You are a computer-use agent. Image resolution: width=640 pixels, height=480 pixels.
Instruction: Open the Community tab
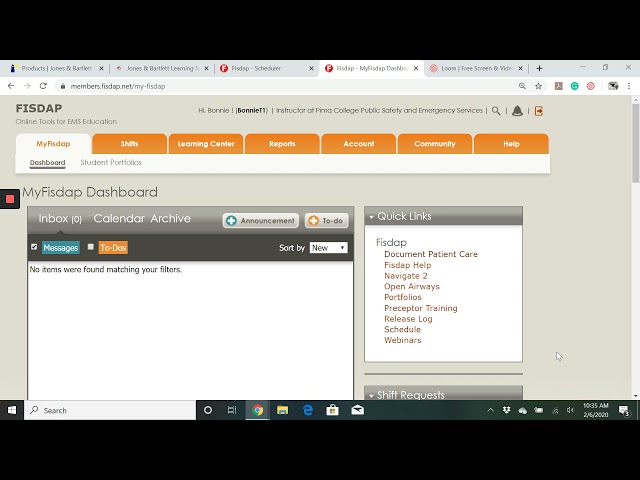(x=435, y=144)
